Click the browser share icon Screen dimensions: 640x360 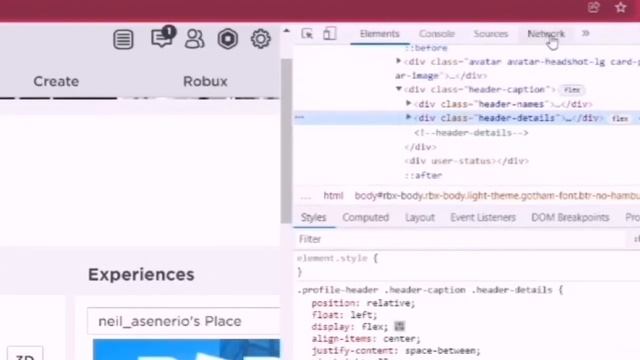593,7
